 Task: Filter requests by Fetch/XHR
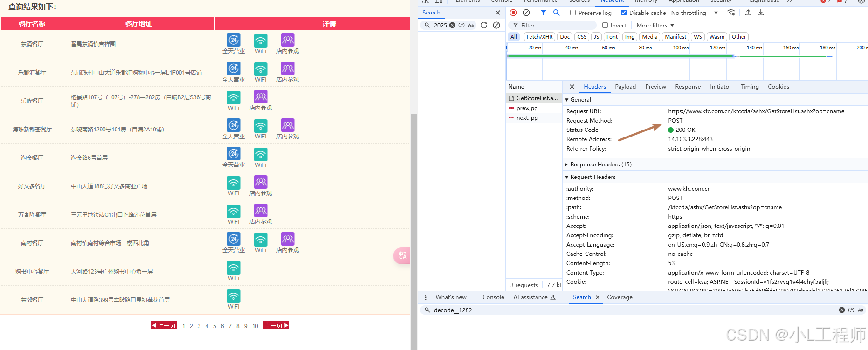[539, 37]
